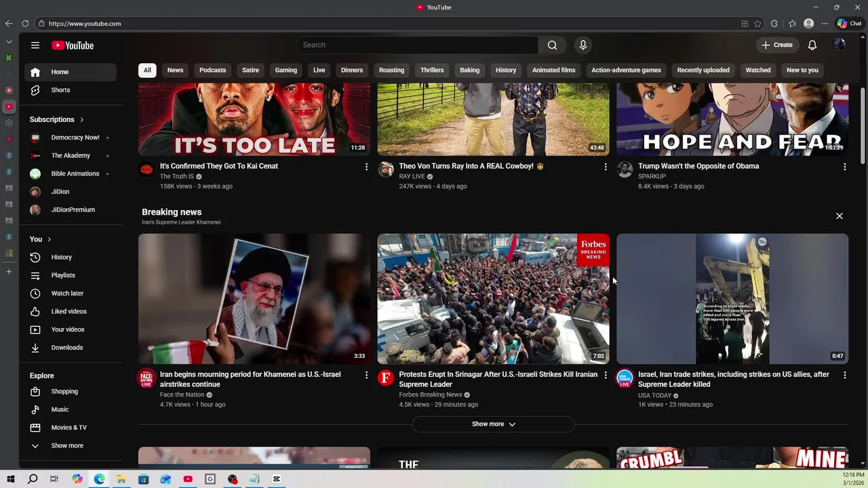This screenshot has height=488, width=868.
Task: Select the Action-adventure games chip
Action: pyautogui.click(x=626, y=70)
